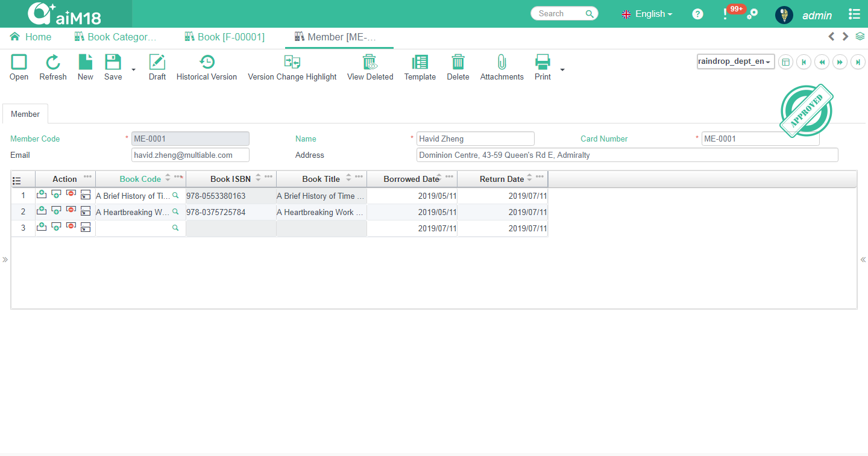Switch to the Book [F-00001] tab
This screenshot has height=456, width=868.
point(224,37)
